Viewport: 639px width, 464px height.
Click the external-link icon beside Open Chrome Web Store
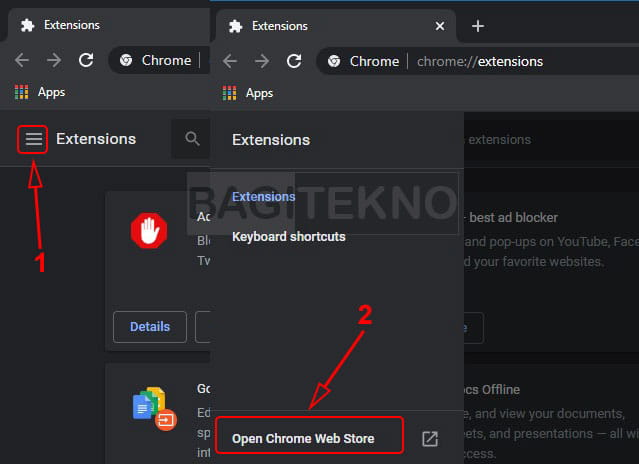(430, 439)
